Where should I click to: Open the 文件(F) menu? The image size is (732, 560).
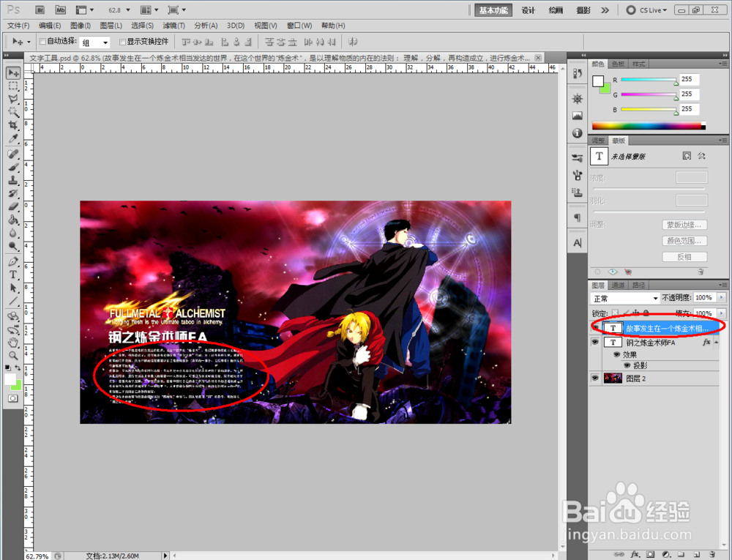pyautogui.click(x=18, y=26)
